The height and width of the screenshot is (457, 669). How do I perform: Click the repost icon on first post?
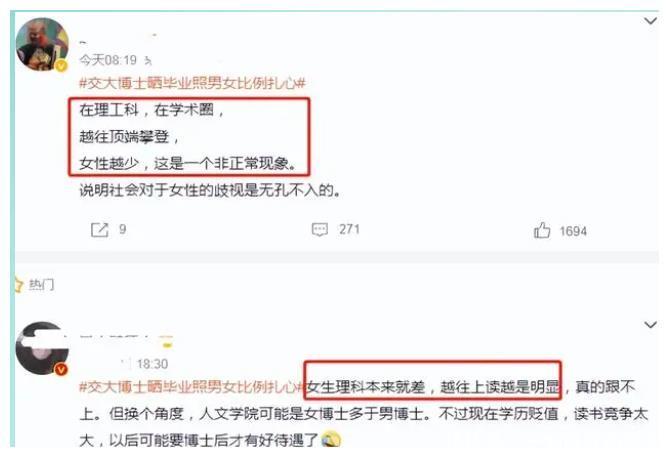pyautogui.click(x=100, y=230)
